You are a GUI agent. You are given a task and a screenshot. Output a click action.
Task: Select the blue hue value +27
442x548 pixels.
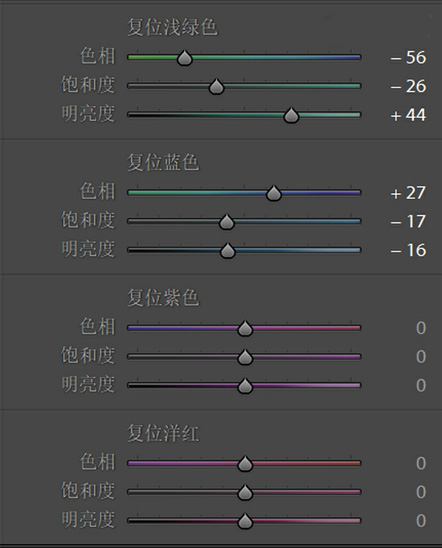pos(408,193)
